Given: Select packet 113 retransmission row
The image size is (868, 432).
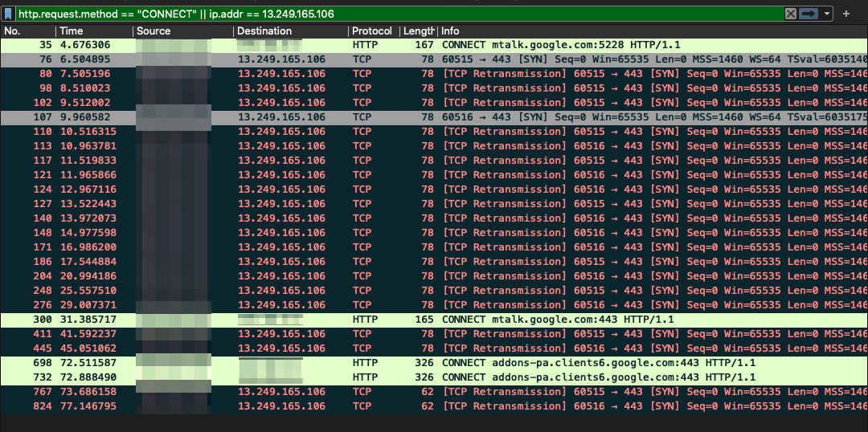Looking at the screenshot, I should 434,146.
